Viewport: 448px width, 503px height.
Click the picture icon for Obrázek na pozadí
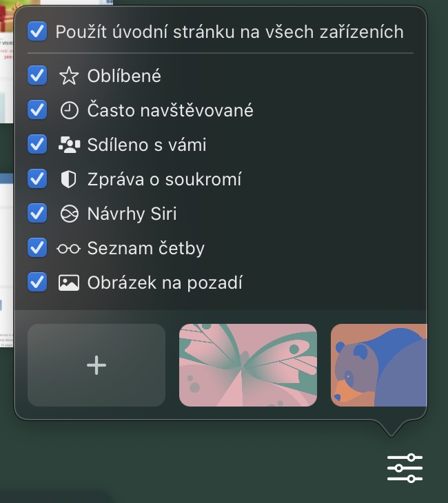(x=69, y=283)
